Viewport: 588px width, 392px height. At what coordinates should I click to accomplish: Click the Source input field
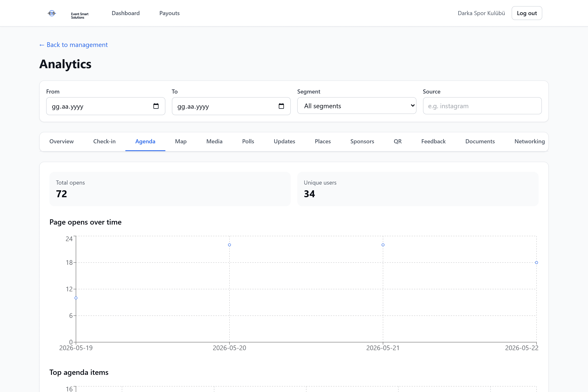tap(482, 106)
